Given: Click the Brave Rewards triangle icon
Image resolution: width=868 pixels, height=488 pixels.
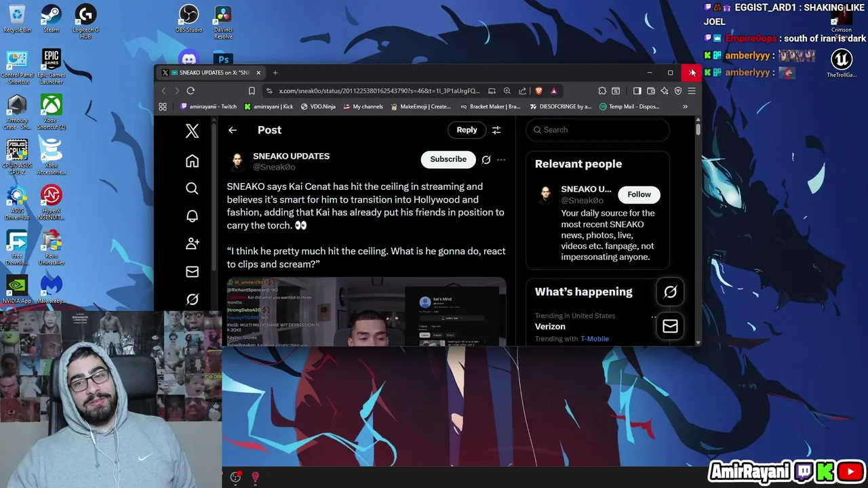Looking at the screenshot, I should 554,91.
